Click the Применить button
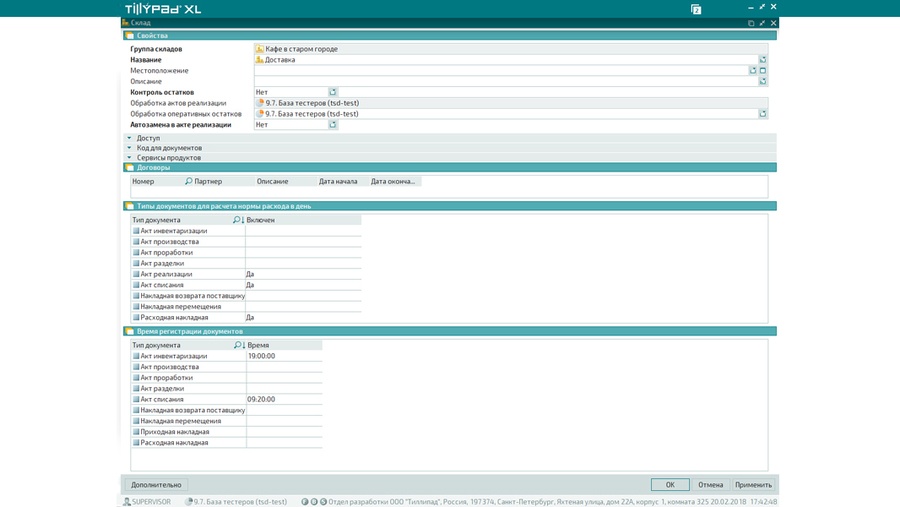Screen dimensions: 900x507 [x=753, y=485]
